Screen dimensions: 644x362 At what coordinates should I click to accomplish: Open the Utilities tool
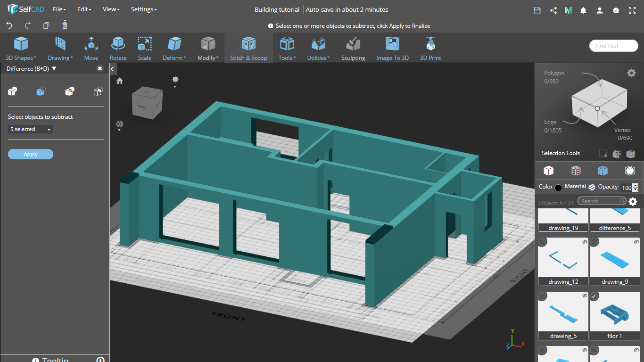[x=319, y=48]
